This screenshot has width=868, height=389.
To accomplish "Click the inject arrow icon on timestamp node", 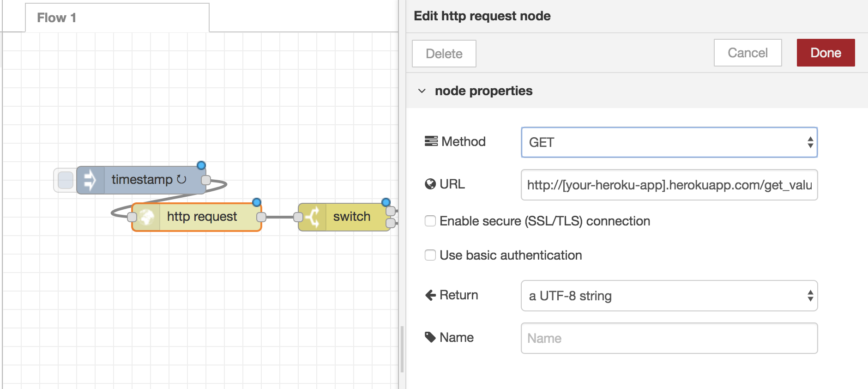I will 90,180.
